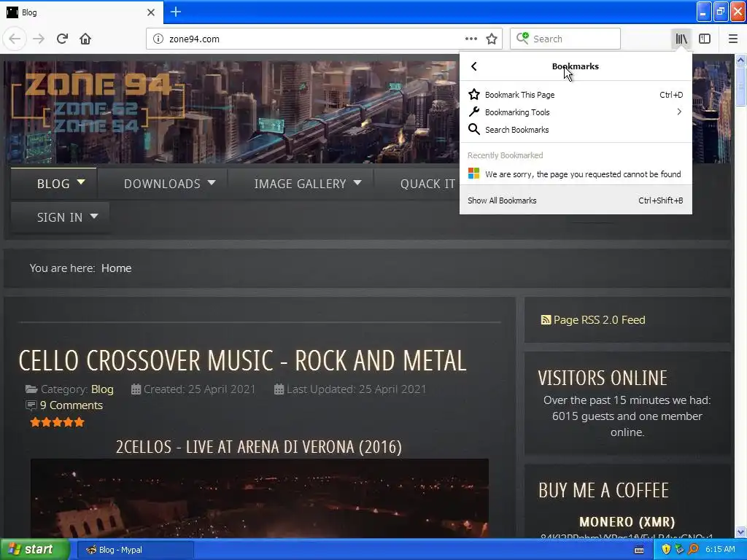
Task: Click the browser Forward arrow
Action: [x=39, y=39]
